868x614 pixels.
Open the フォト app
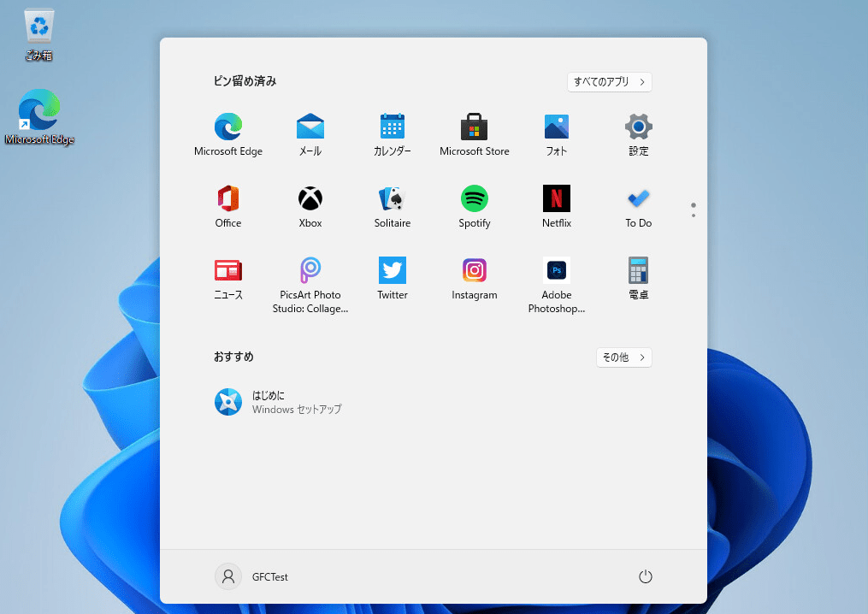click(x=557, y=134)
